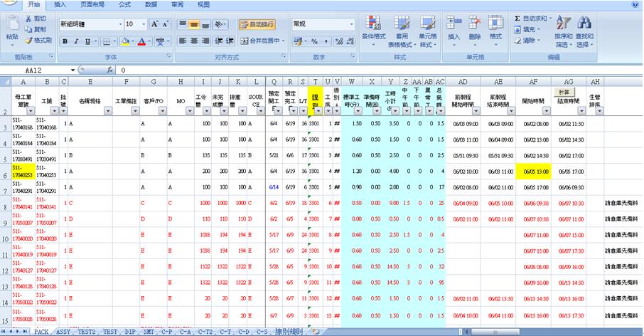Image resolution: width=644 pixels, height=336 pixels.
Task: Click the decrease font size icon
Action: pos(166,24)
